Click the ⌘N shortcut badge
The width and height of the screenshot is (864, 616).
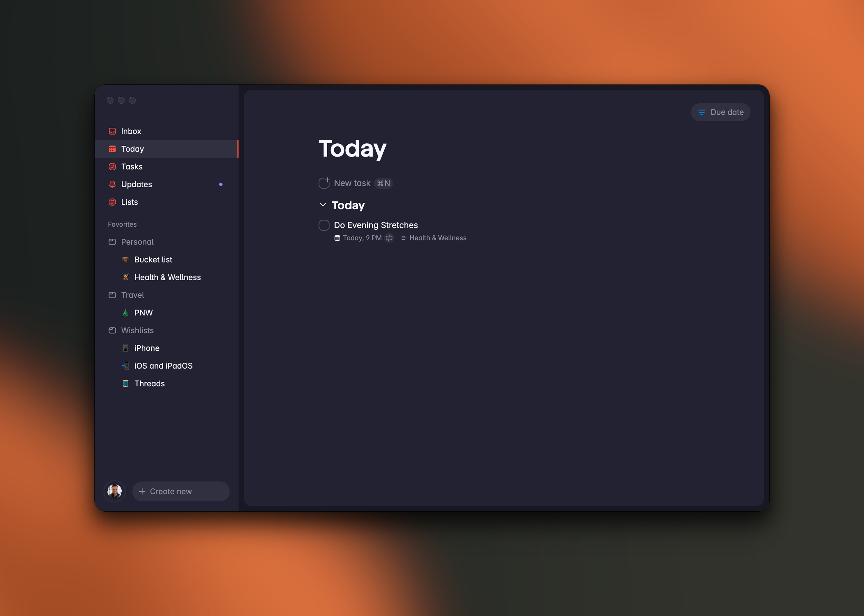[x=383, y=183]
